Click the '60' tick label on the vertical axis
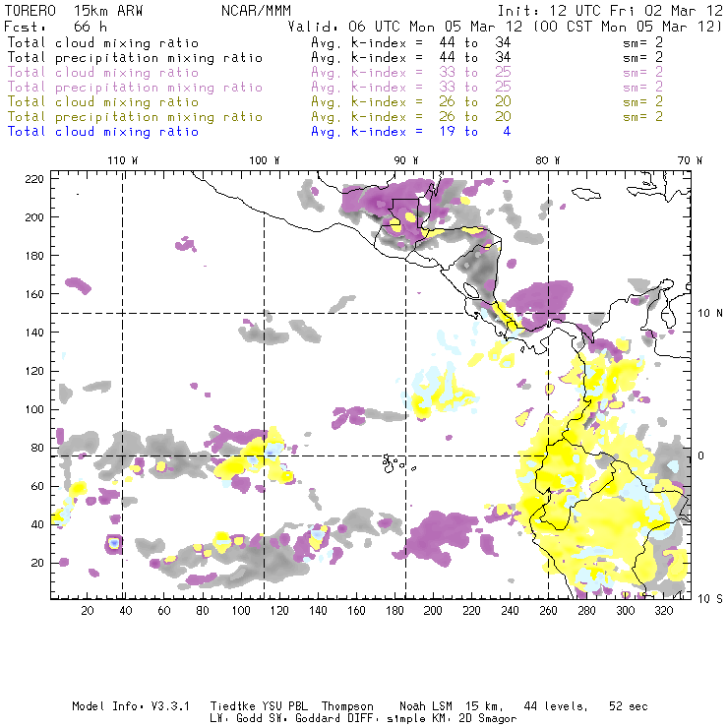 point(37,487)
